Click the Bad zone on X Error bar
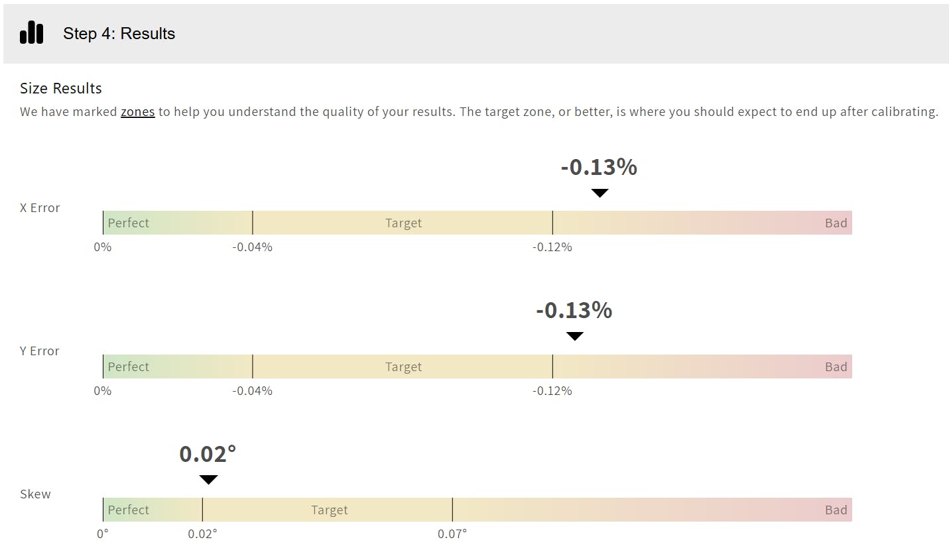The width and height of the screenshot is (949, 560). (836, 223)
